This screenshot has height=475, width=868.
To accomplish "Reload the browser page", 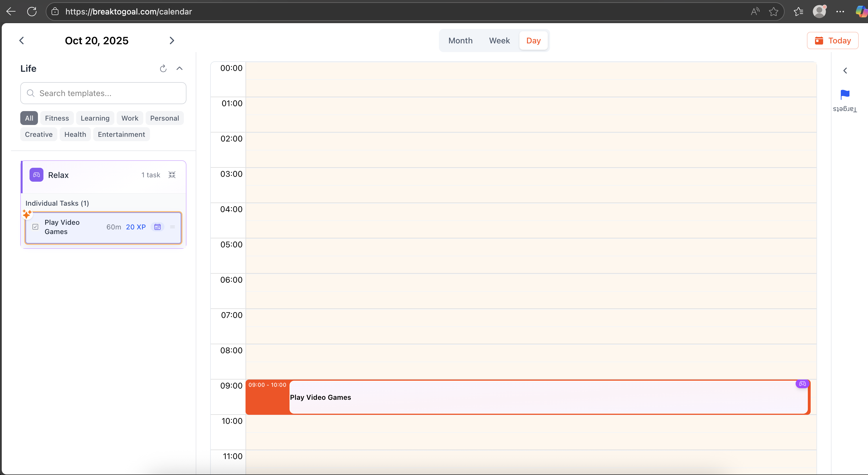I will pyautogui.click(x=32, y=12).
